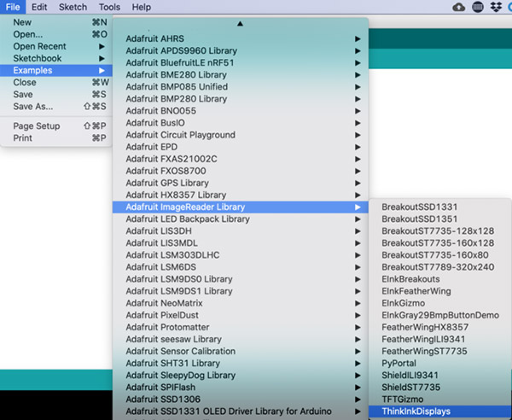Image resolution: width=512 pixels, height=420 pixels.
Task: Expand the Open Recent submenu
Action: point(56,46)
